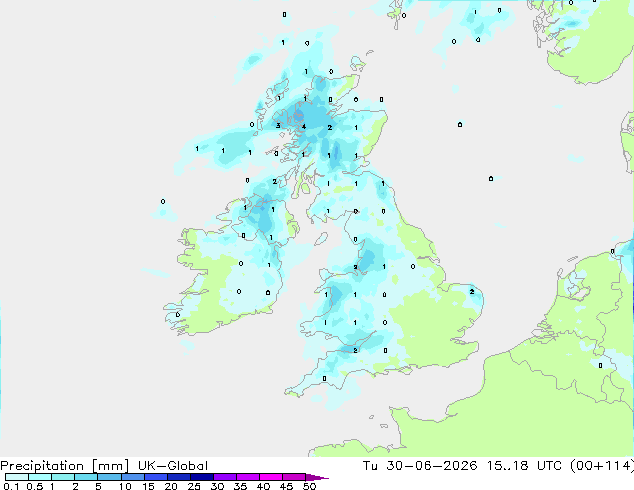Click the legend label '10'

[x=125, y=486]
